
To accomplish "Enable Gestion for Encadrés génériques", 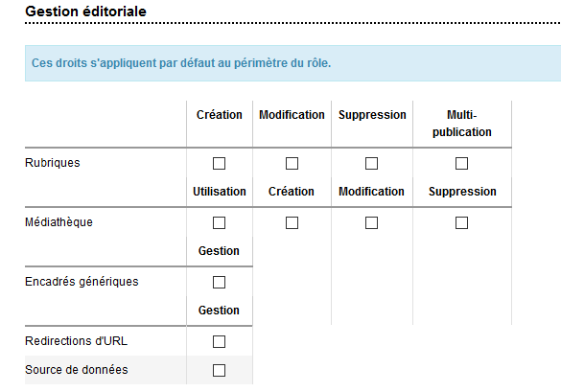I will tap(219, 282).
